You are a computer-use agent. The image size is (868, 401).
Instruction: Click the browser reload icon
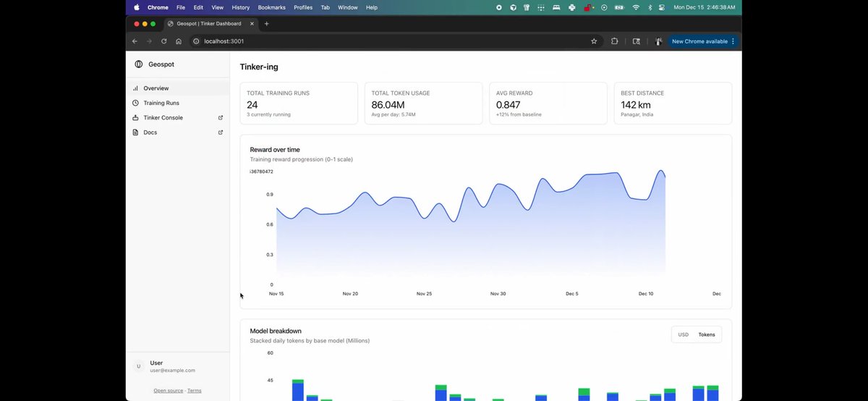tap(164, 41)
